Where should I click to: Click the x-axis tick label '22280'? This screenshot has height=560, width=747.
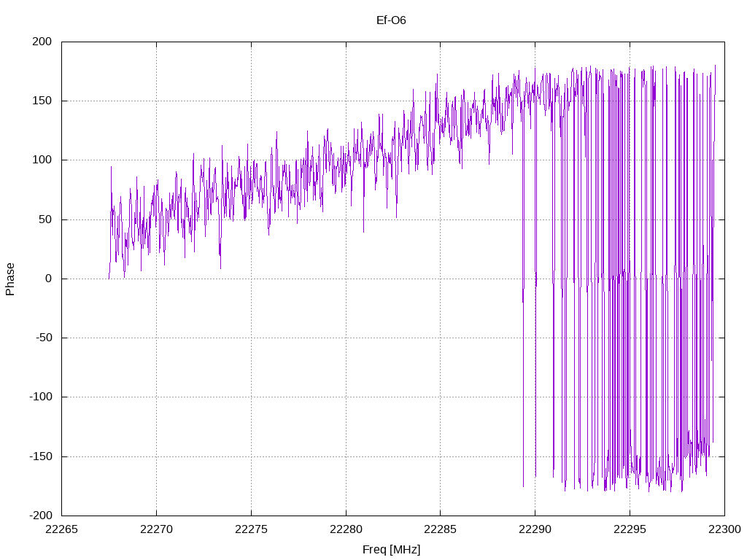[346, 529]
